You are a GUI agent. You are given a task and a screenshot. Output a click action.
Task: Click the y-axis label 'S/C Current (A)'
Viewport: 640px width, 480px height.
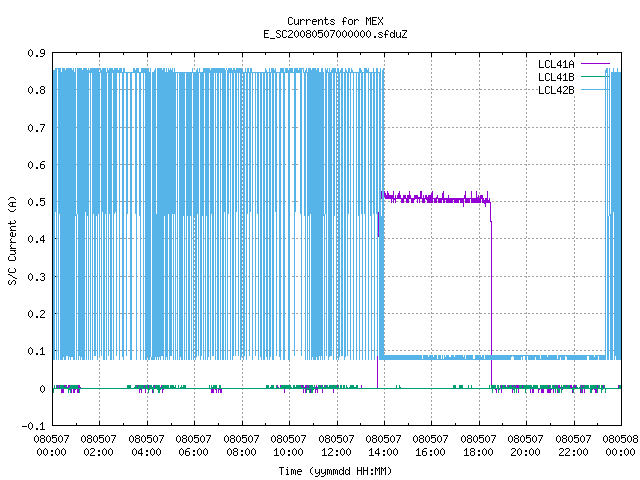[x=13, y=240]
